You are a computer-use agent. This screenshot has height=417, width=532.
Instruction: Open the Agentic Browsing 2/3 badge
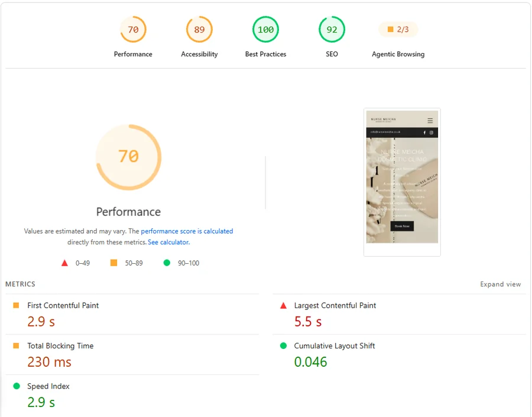(x=398, y=30)
